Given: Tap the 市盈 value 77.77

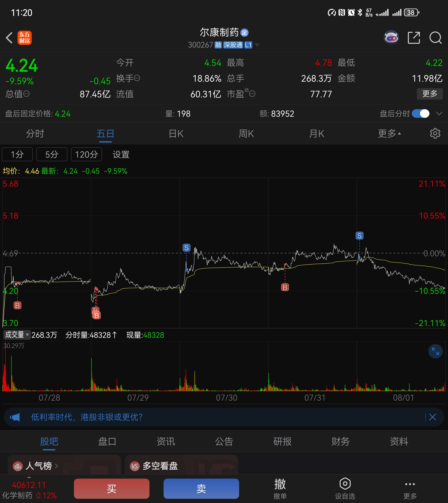Looking at the screenshot, I should coord(321,94).
